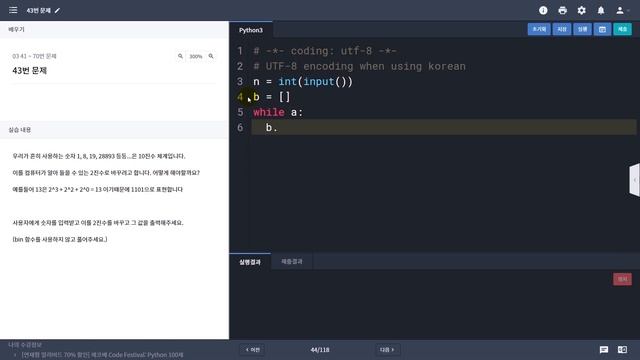
Task: Click the 실행 run button
Action: coord(582,29)
